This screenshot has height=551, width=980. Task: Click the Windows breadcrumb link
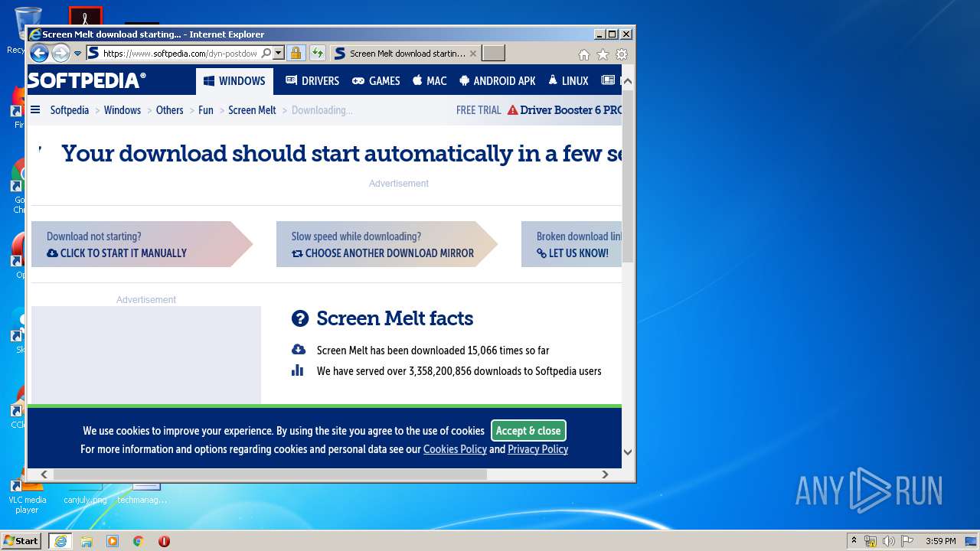[122, 110]
